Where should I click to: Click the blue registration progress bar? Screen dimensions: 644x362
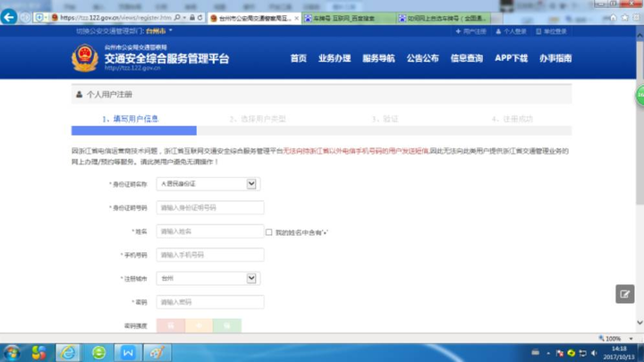click(134, 130)
